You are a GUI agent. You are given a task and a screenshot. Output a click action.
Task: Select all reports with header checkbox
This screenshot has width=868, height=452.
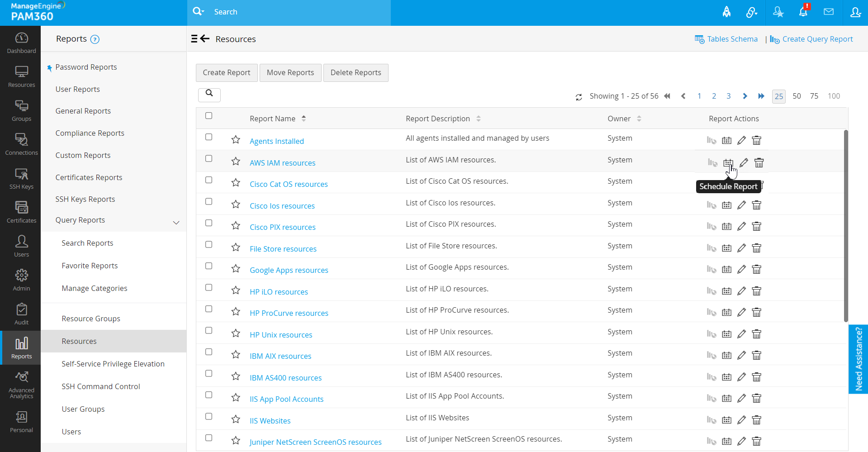(x=209, y=116)
